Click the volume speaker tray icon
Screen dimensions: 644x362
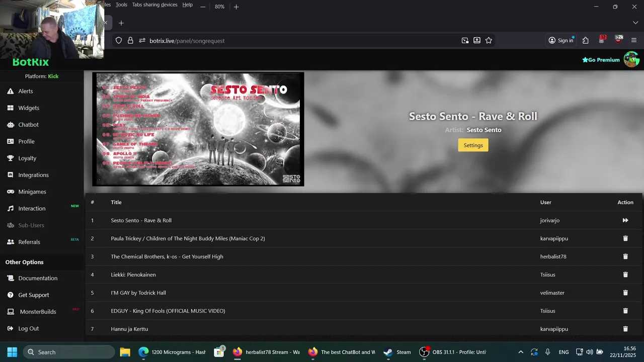pyautogui.click(x=589, y=352)
